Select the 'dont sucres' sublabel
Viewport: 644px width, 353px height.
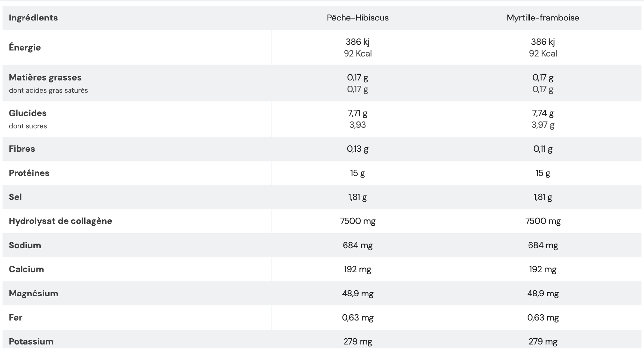click(28, 126)
